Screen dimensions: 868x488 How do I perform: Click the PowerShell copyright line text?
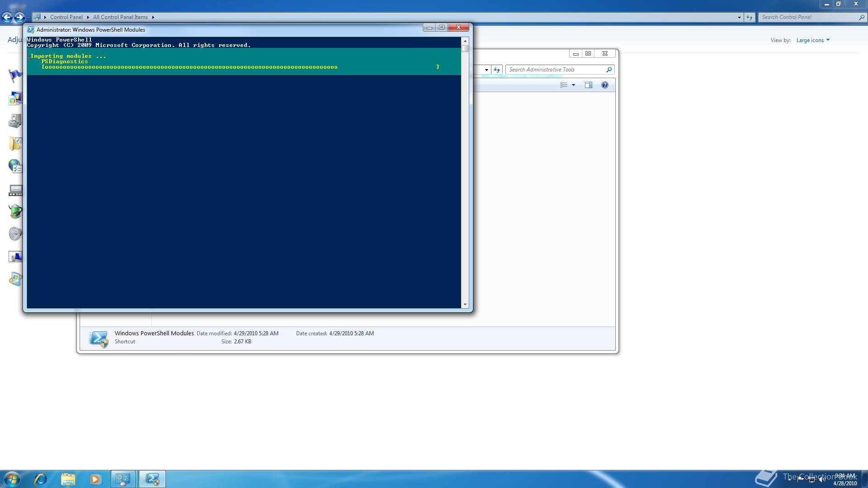coord(139,45)
